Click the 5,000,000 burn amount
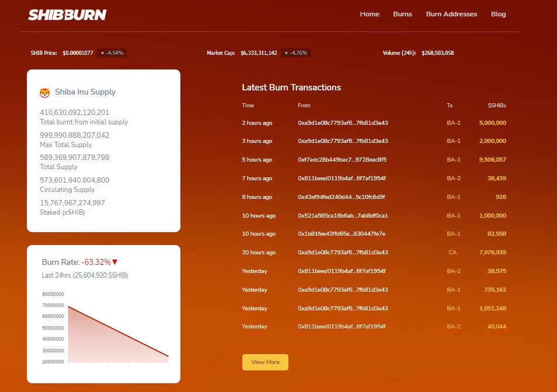 (493, 123)
